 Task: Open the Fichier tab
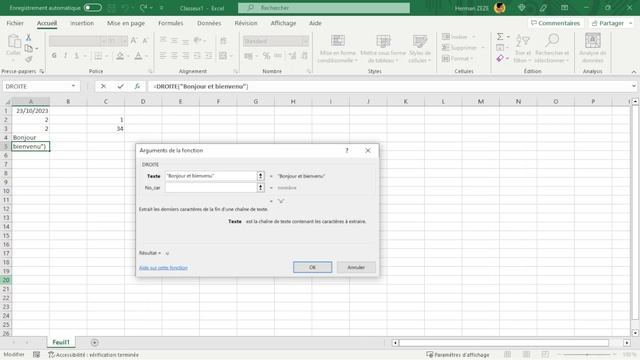point(15,23)
